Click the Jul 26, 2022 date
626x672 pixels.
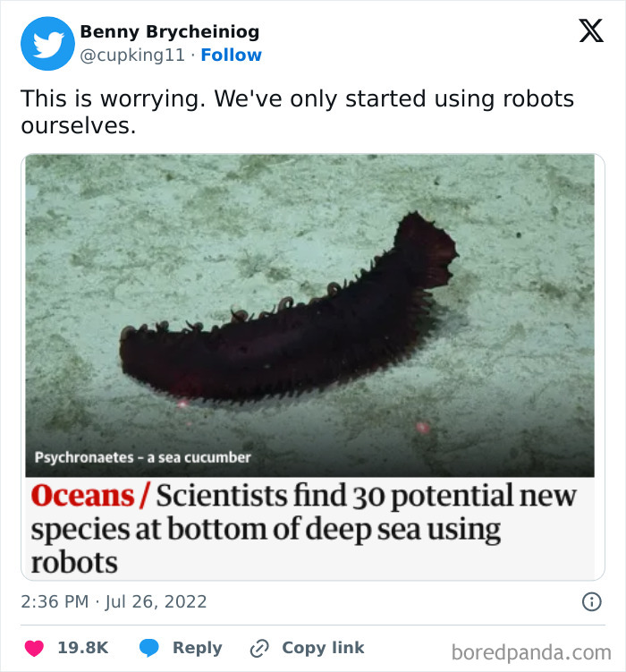pyautogui.click(x=156, y=601)
